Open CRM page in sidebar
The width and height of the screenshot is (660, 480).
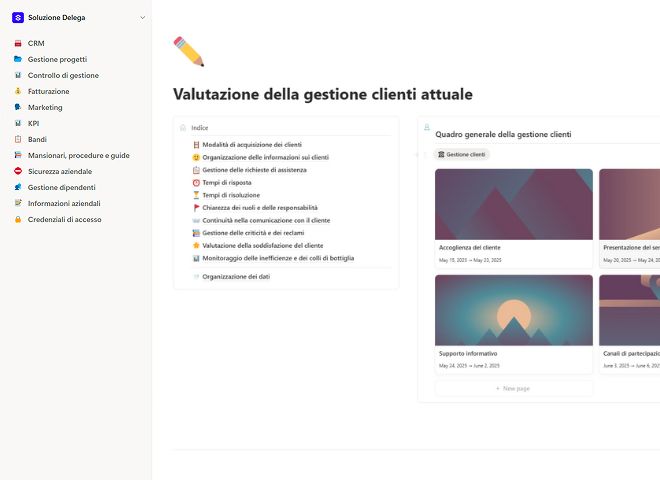coord(36,43)
